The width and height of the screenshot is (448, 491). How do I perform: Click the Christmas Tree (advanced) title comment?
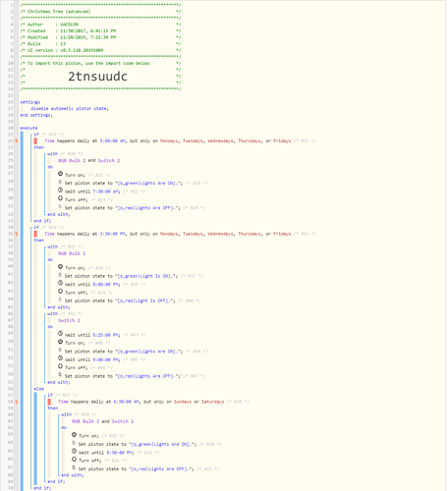tap(100, 12)
